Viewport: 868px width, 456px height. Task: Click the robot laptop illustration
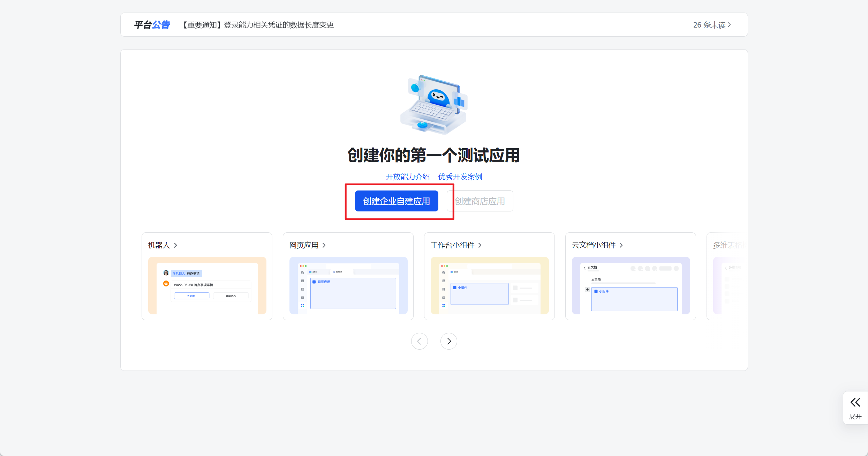(x=434, y=105)
